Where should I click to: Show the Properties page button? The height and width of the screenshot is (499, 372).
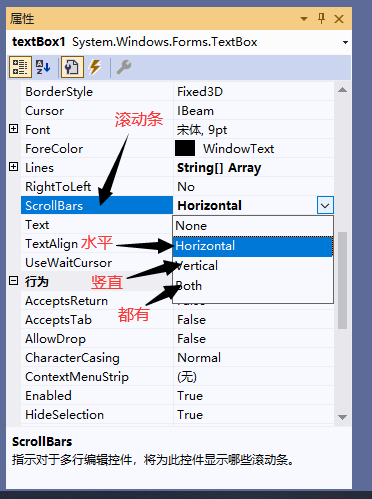[72, 67]
